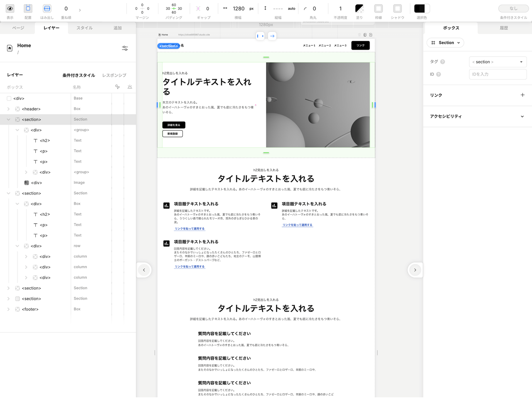Click the footer layer box icon
The image size is (532, 399).
(x=17, y=309)
